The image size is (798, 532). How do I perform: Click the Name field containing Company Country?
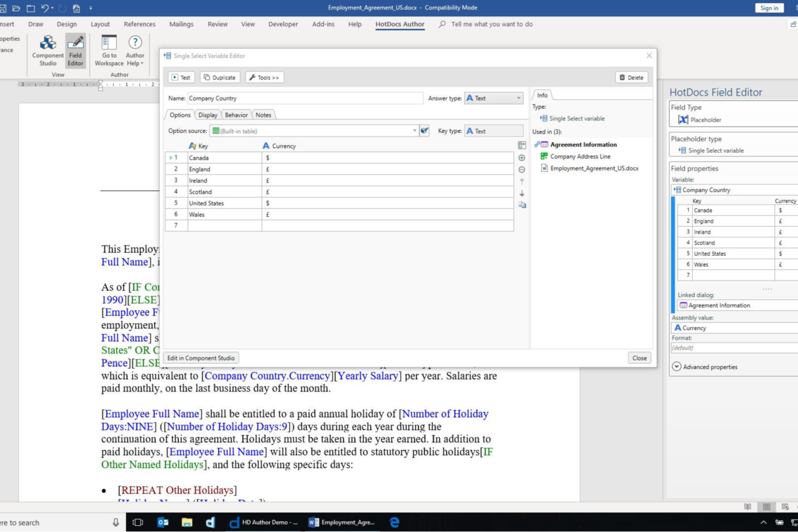point(305,98)
